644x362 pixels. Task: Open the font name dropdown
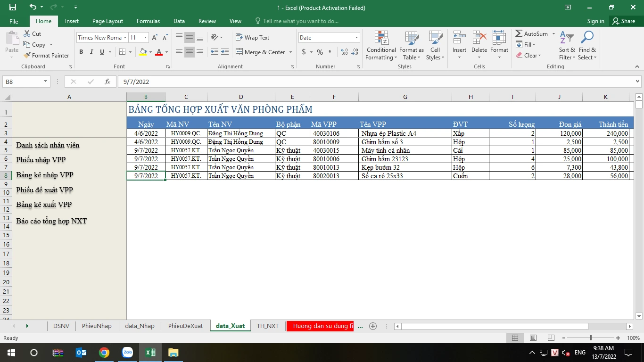tap(125, 38)
